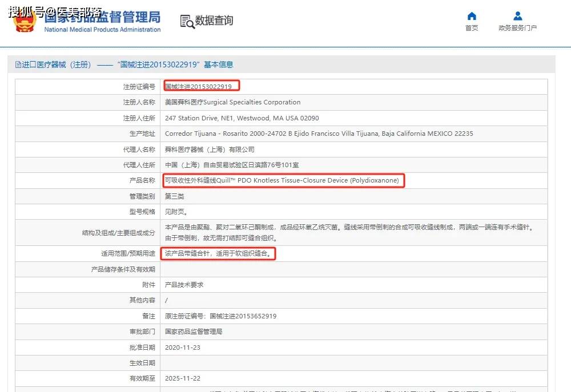Click the 生产地址 row label
Image resolution: width=571 pixels, height=392 pixels.
(x=142, y=134)
